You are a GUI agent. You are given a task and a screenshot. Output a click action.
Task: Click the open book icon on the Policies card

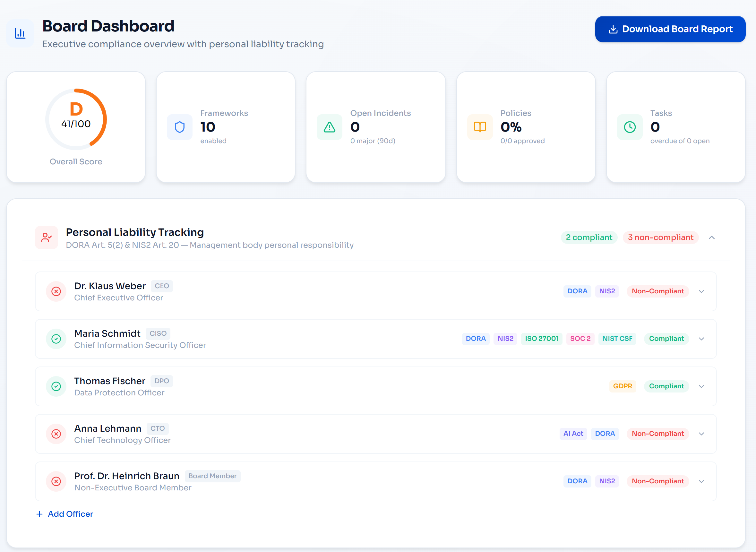click(479, 127)
